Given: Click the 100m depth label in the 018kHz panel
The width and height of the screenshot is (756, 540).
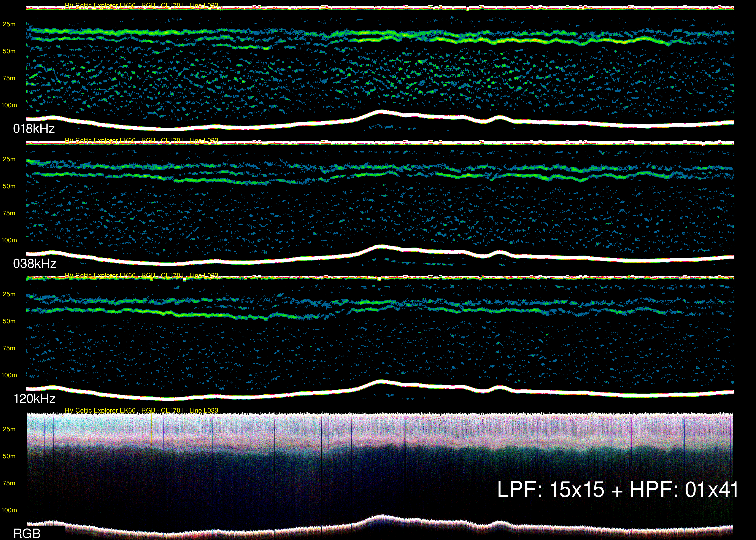Looking at the screenshot, I should point(9,105).
